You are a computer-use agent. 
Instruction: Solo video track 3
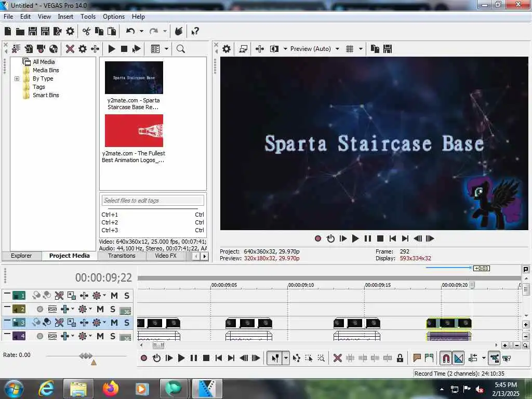coord(127,322)
